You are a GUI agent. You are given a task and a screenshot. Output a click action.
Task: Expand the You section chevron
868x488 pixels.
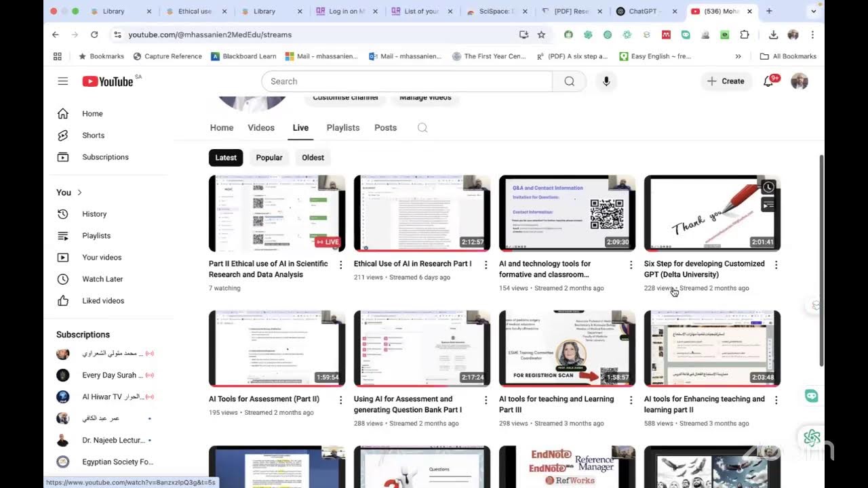pyautogui.click(x=79, y=192)
